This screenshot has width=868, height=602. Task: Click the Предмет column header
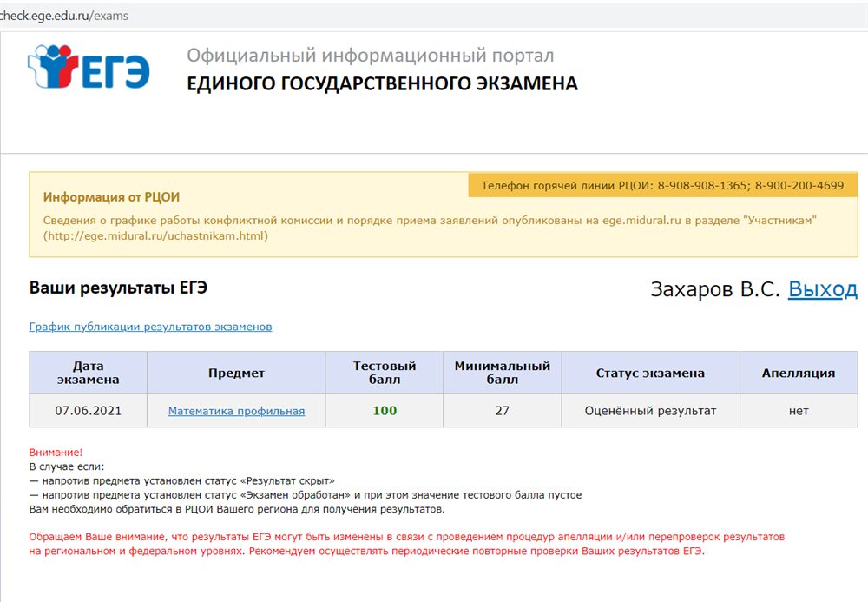[x=236, y=373]
